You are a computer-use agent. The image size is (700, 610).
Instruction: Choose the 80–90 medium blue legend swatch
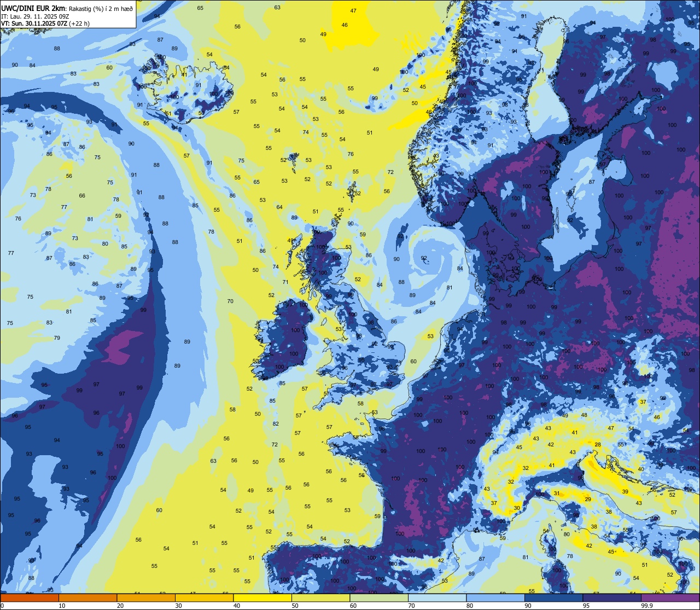click(495, 597)
